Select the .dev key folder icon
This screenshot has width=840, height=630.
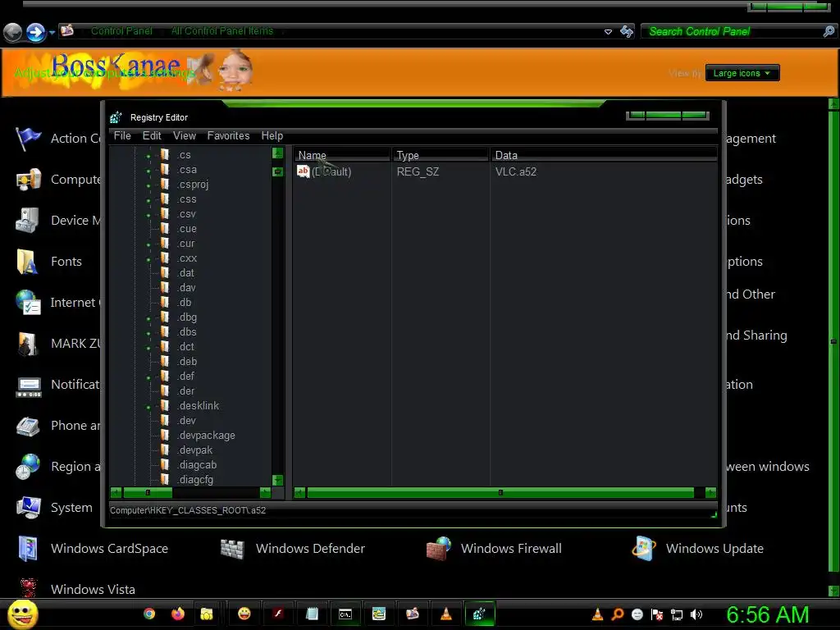(x=165, y=420)
